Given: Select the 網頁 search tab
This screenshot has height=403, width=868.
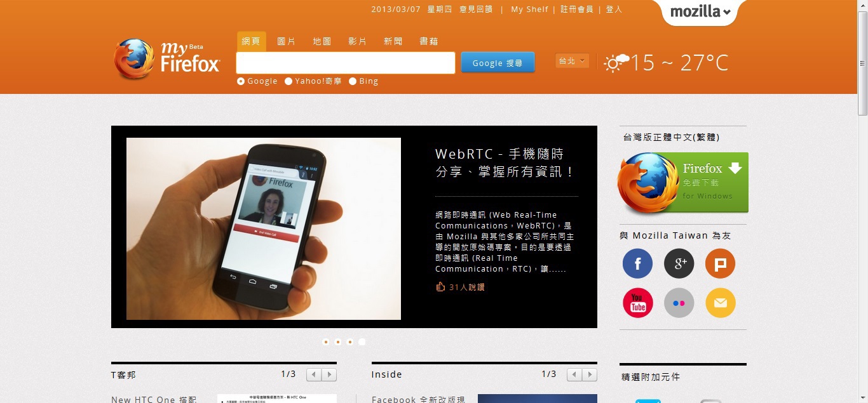Looking at the screenshot, I should click(x=252, y=41).
